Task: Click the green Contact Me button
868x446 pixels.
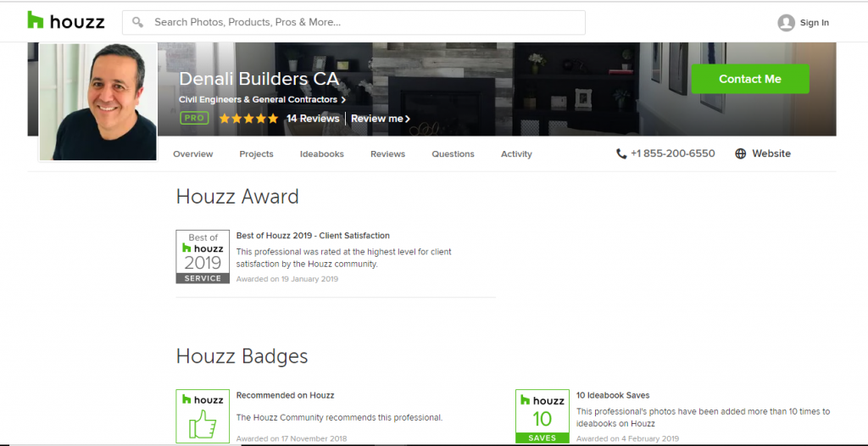Action: pyautogui.click(x=750, y=79)
